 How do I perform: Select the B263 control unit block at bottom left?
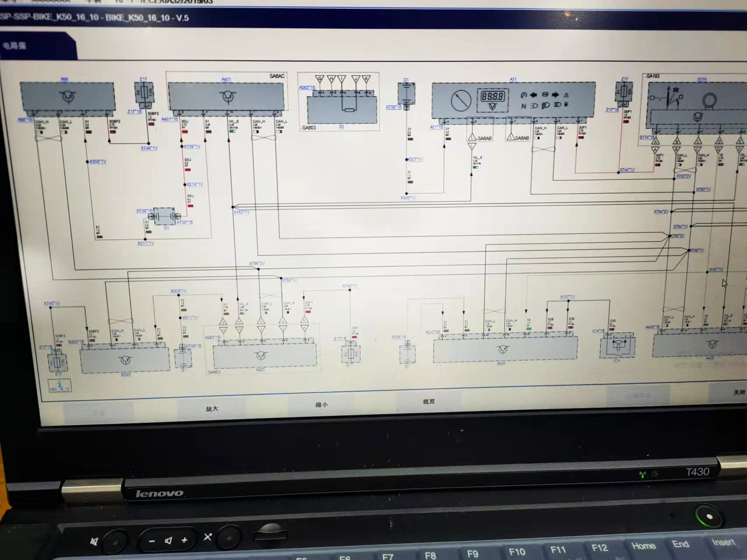tap(125, 359)
